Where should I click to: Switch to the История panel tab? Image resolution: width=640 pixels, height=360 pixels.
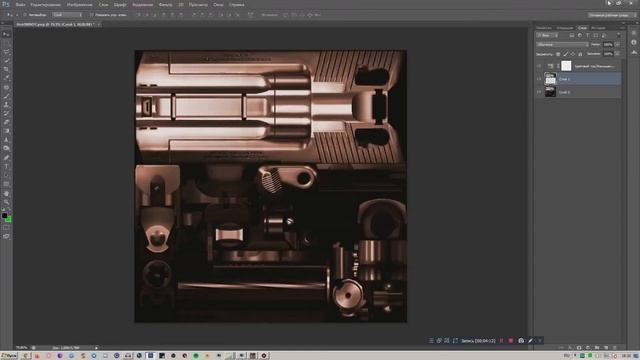(598, 28)
